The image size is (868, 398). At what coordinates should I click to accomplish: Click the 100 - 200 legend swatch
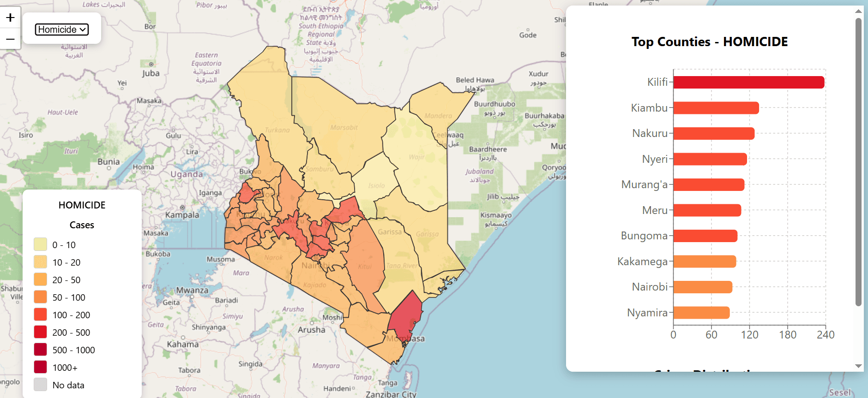(41, 315)
